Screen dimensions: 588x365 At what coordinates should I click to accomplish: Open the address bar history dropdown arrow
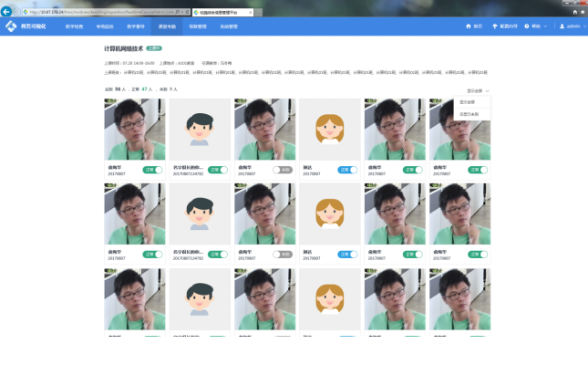tap(182, 12)
